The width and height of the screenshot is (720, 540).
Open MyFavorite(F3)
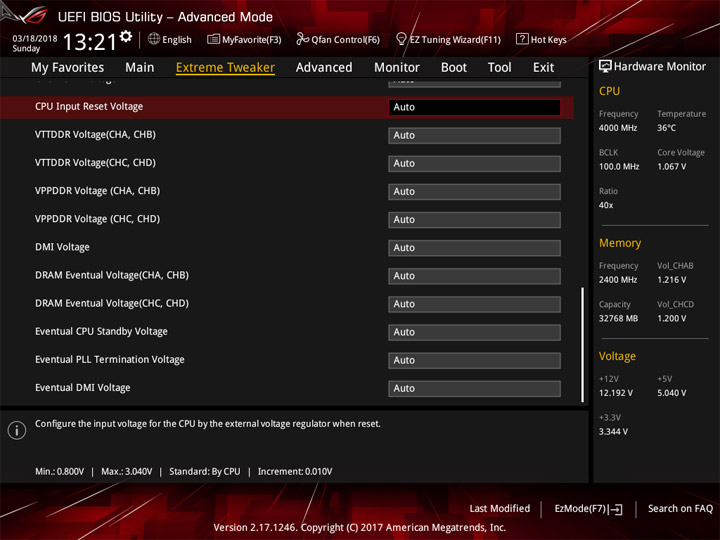pyautogui.click(x=244, y=39)
